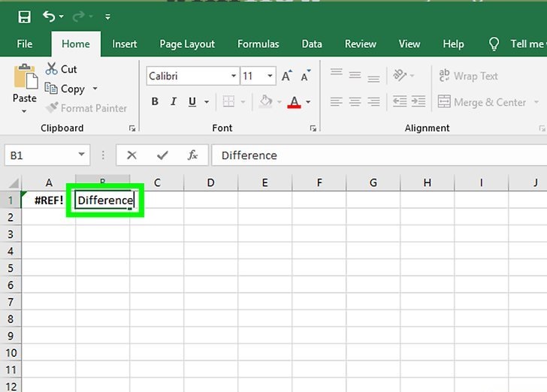Click the Format Painter brush icon
The width and height of the screenshot is (547, 392).
point(52,108)
